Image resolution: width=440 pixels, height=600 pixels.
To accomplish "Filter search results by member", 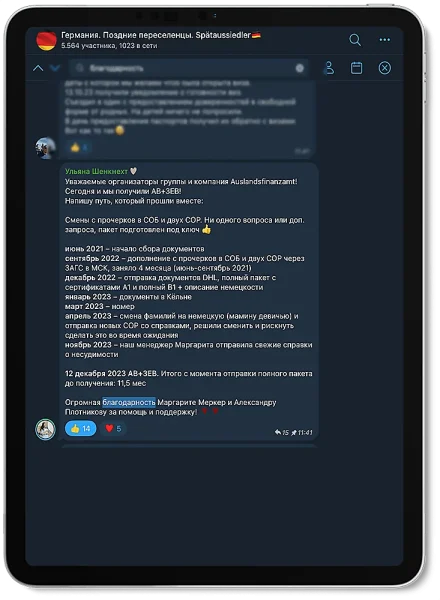I will coord(329,68).
